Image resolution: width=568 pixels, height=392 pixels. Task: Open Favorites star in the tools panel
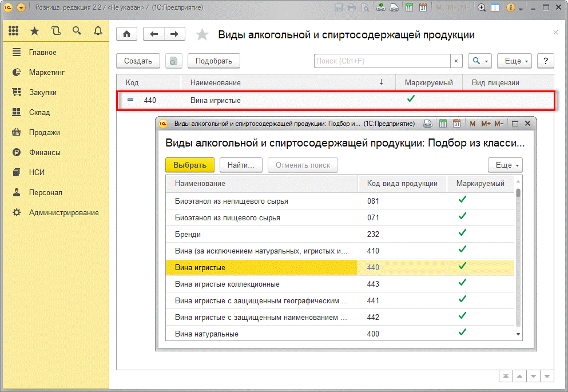point(34,31)
